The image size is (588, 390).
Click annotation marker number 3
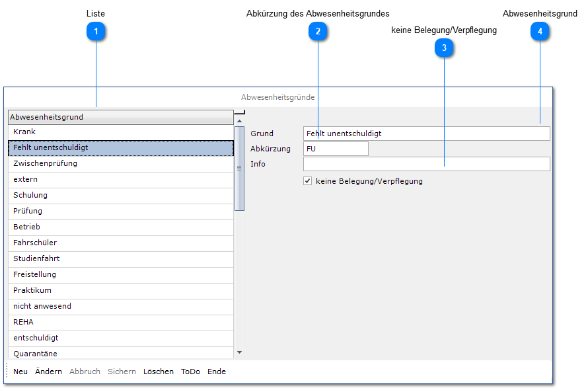444,48
